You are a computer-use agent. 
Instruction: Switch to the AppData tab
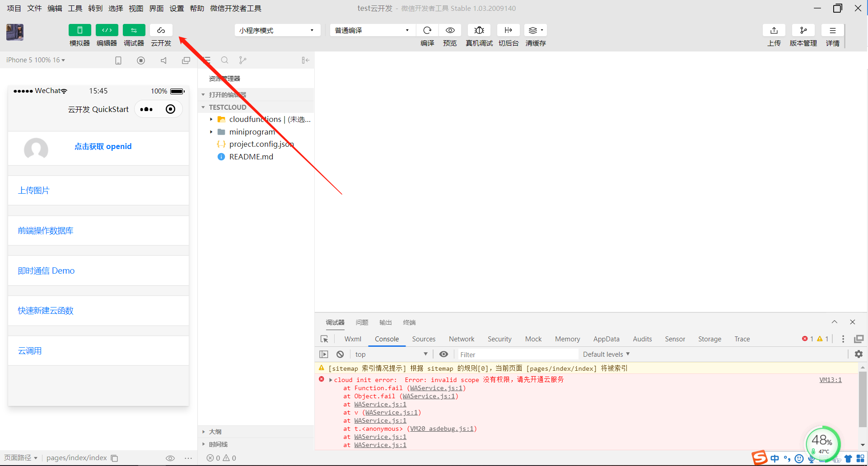(x=606, y=339)
